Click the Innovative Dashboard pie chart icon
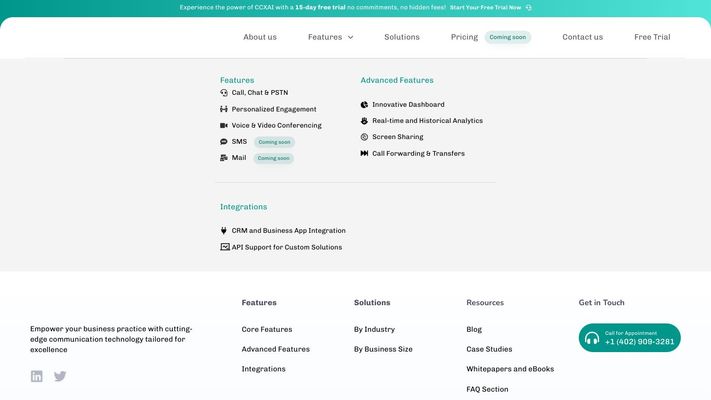This screenshot has height=400, width=711. pyautogui.click(x=364, y=104)
